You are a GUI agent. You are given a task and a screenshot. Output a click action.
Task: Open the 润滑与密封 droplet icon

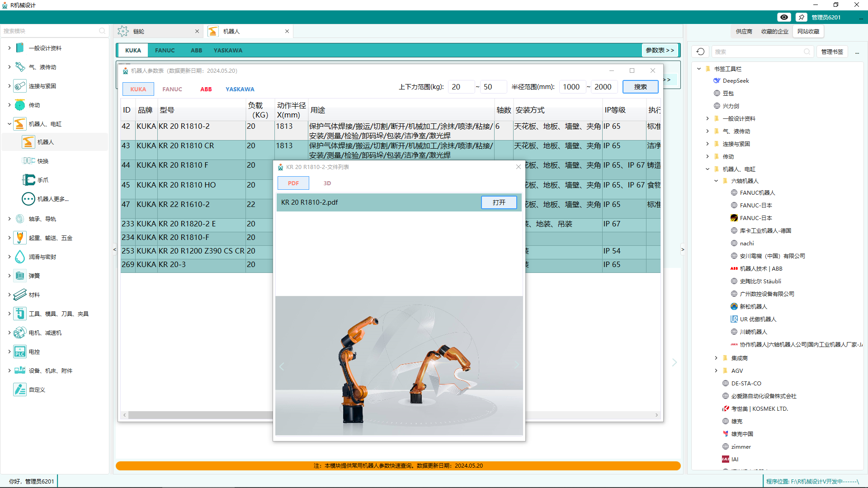[x=20, y=257]
